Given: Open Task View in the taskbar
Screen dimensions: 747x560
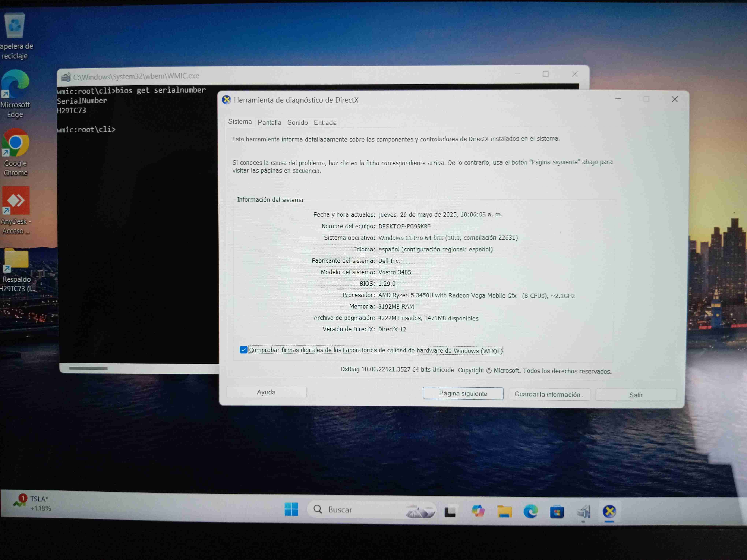Looking at the screenshot, I should point(450,511).
